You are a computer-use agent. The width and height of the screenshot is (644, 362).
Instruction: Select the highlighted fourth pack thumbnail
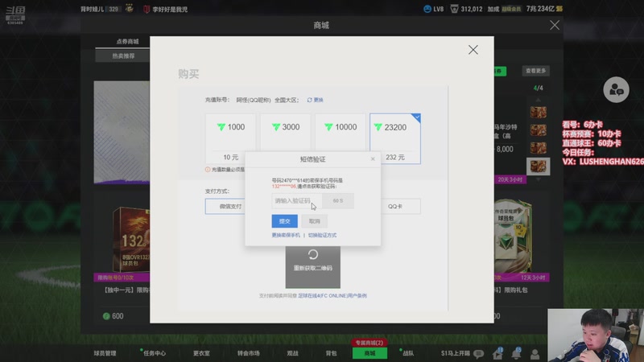point(538,167)
